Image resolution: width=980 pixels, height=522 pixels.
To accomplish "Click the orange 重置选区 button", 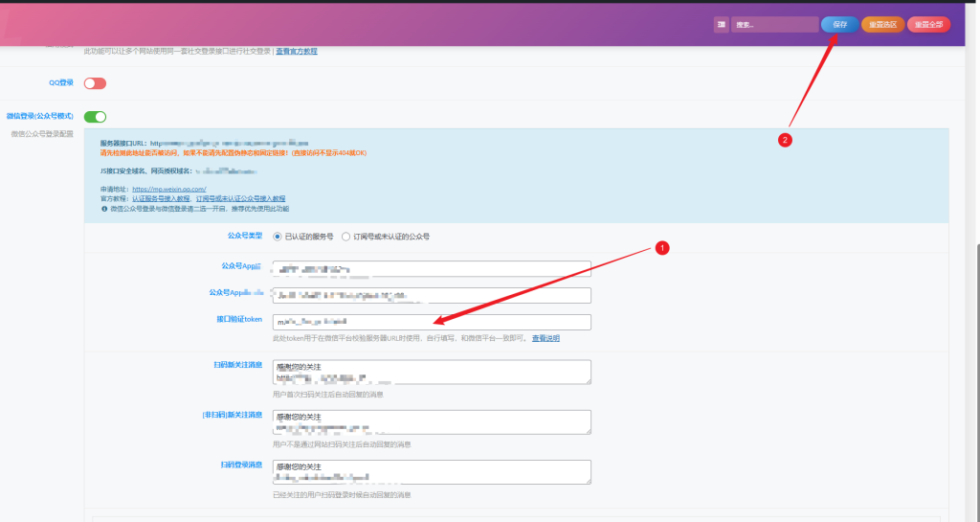I will pos(881,25).
